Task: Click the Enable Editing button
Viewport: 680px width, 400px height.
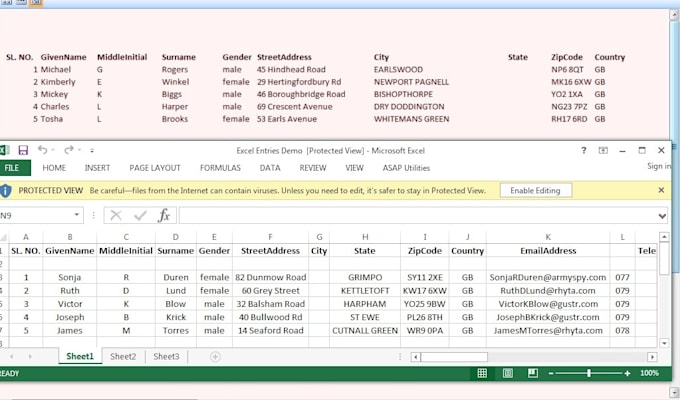Action: (536, 190)
